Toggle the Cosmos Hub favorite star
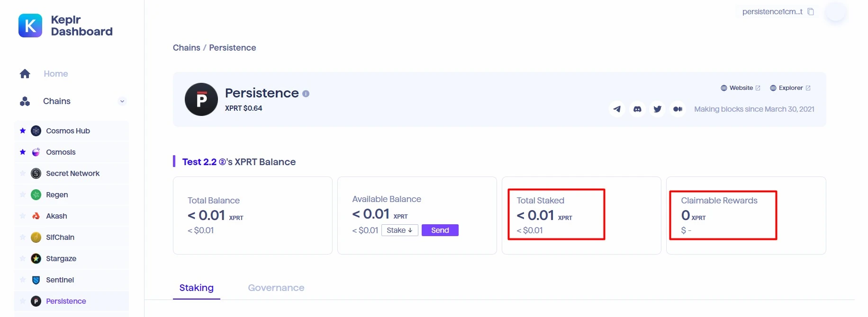868x317 pixels. (x=23, y=131)
